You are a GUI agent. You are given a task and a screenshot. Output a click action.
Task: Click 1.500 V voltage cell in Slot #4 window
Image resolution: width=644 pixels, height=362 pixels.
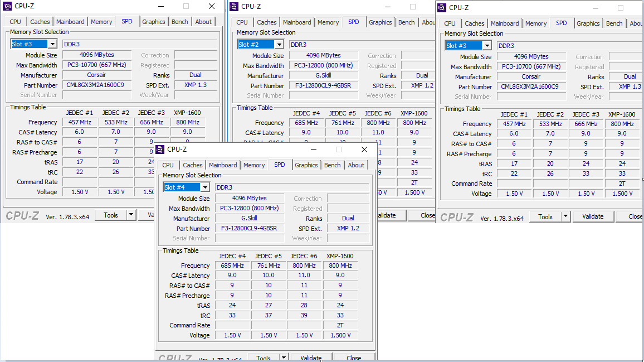pos(340,335)
